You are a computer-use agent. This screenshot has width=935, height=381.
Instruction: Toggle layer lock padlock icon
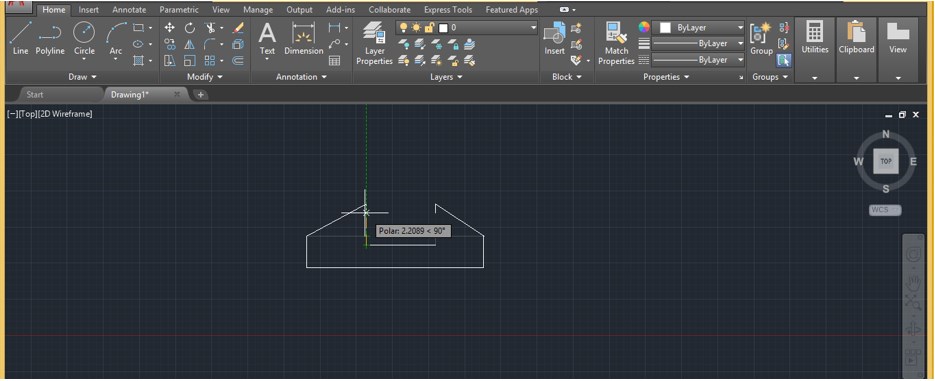(x=429, y=27)
